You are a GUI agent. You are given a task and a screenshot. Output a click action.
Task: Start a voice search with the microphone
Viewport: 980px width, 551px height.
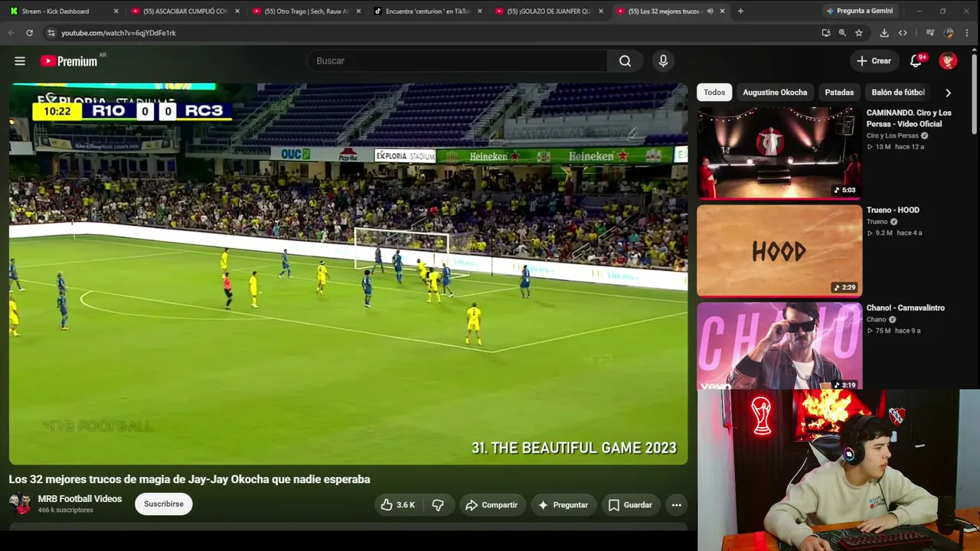click(663, 61)
